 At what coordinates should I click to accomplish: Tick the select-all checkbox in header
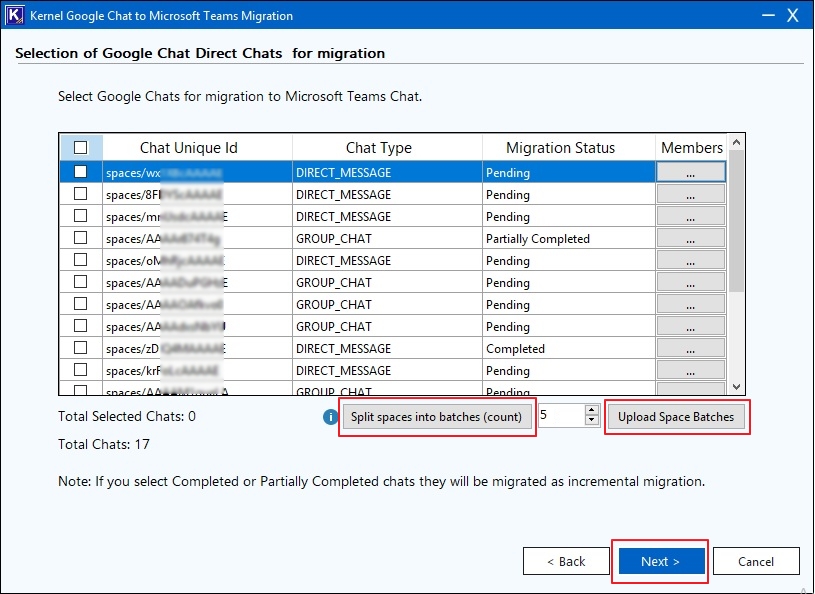81,148
